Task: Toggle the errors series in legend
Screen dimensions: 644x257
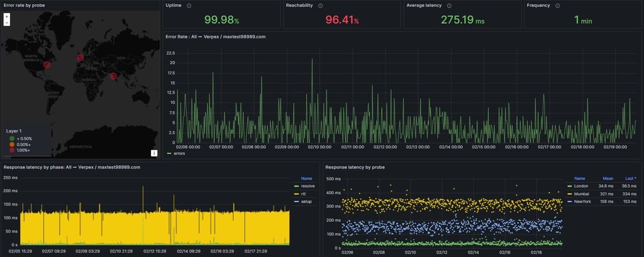Action: (x=176, y=153)
